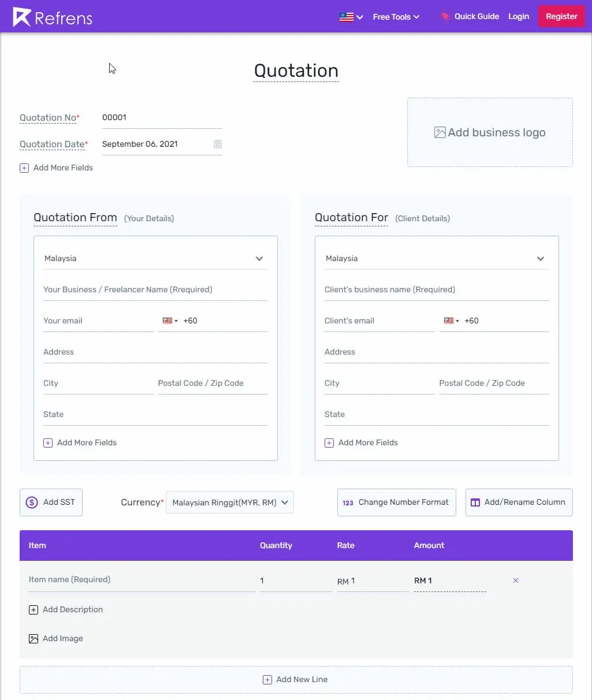Click the City field in Quotation For

tap(379, 383)
